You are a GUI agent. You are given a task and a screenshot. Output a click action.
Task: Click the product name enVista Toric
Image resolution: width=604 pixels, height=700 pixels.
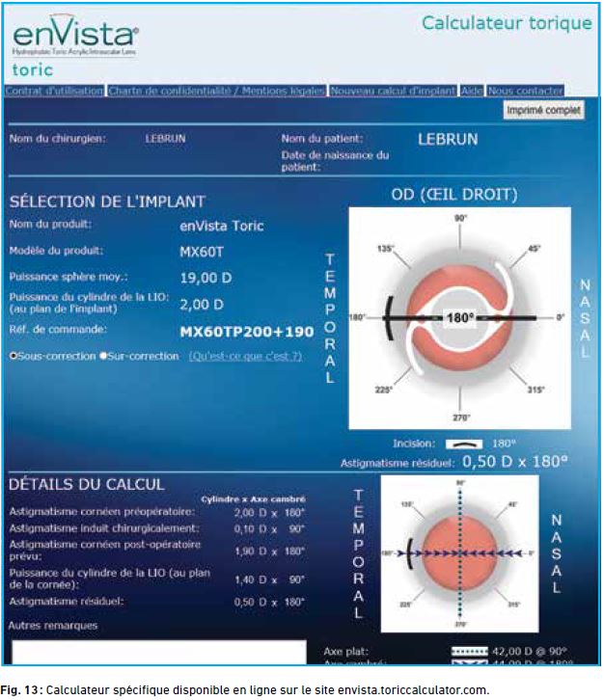(x=222, y=226)
